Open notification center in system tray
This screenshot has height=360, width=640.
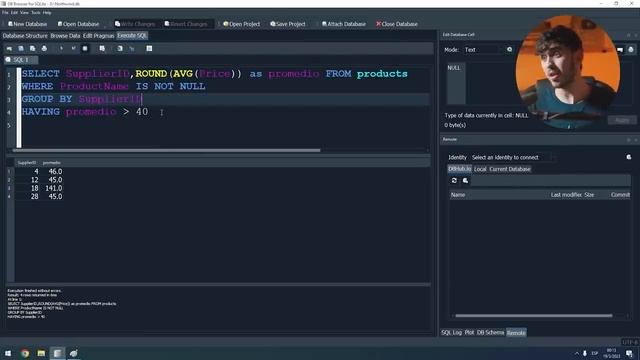tap(630, 353)
